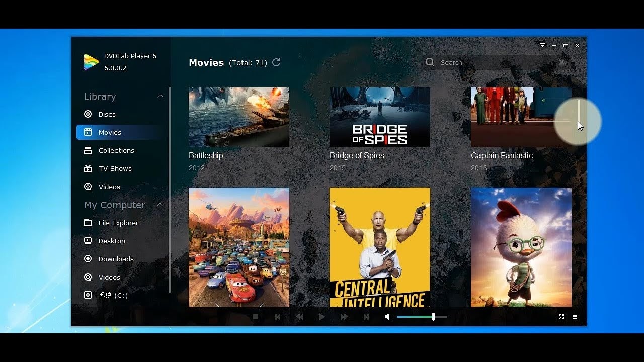The height and width of the screenshot is (362, 644).
Task: Click the Desktop monitor icon
Action: pyautogui.click(x=88, y=241)
